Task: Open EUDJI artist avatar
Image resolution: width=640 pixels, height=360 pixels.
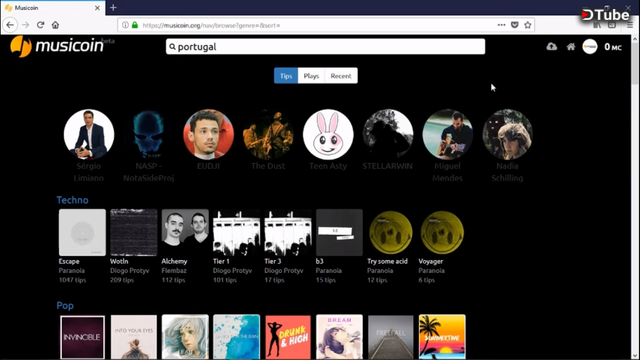Action: [208, 134]
